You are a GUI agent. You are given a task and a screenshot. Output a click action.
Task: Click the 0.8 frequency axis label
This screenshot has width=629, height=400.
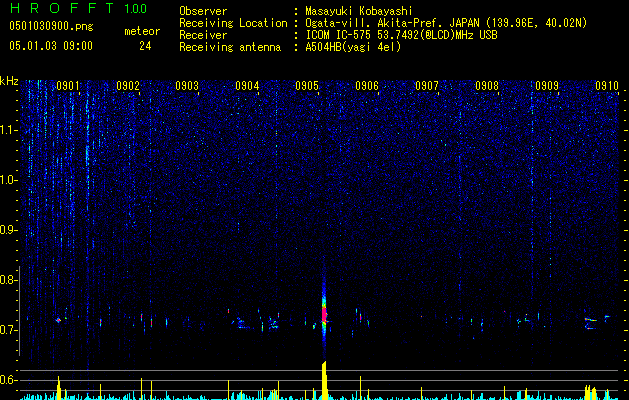click(9, 280)
